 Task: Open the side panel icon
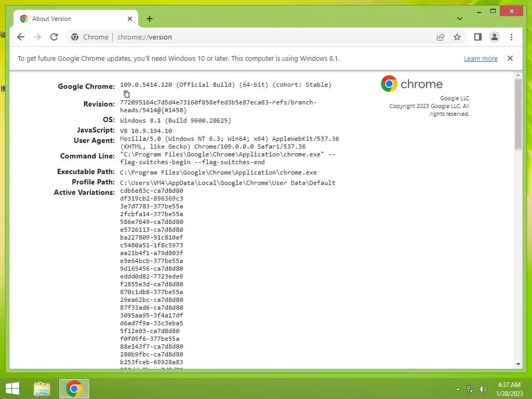[x=478, y=37]
